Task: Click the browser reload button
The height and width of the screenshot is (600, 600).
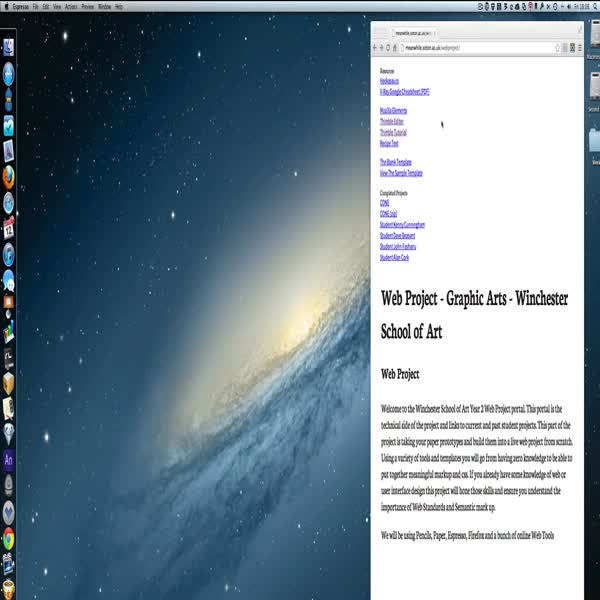Action: click(389, 47)
